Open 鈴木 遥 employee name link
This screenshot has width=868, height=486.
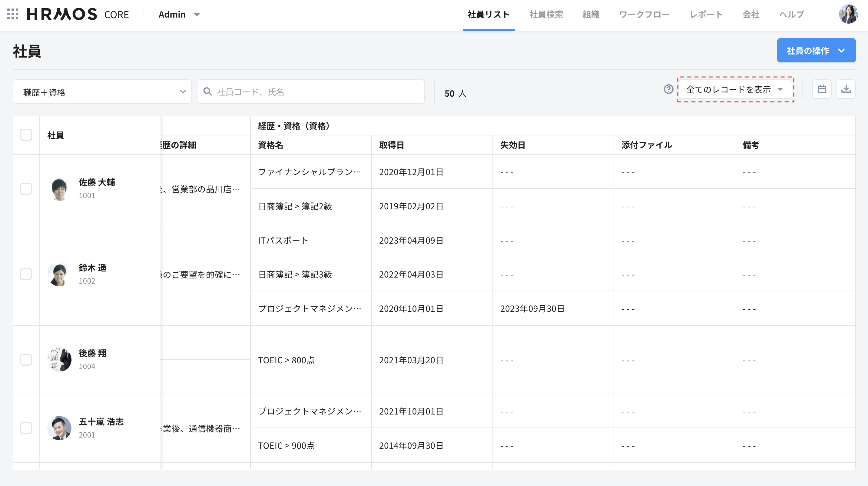click(93, 268)
